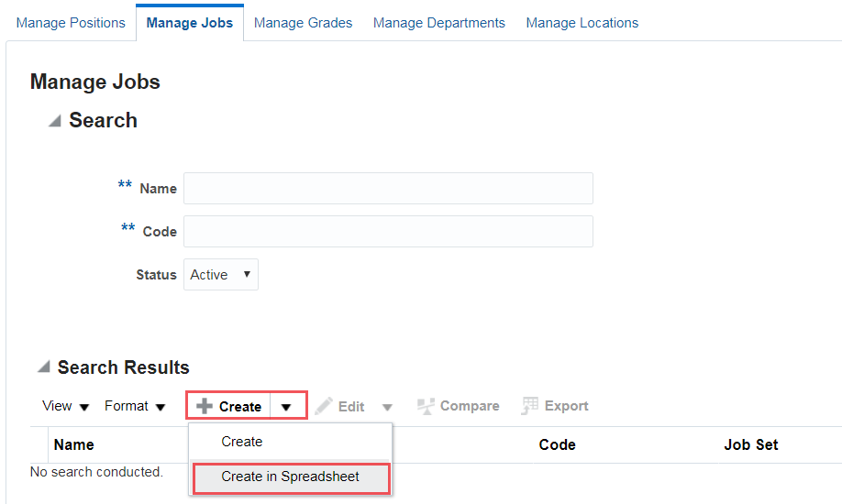Open the View menu
Image resolution: width=842 pixels, height=504 pixels.
point(65,406)
